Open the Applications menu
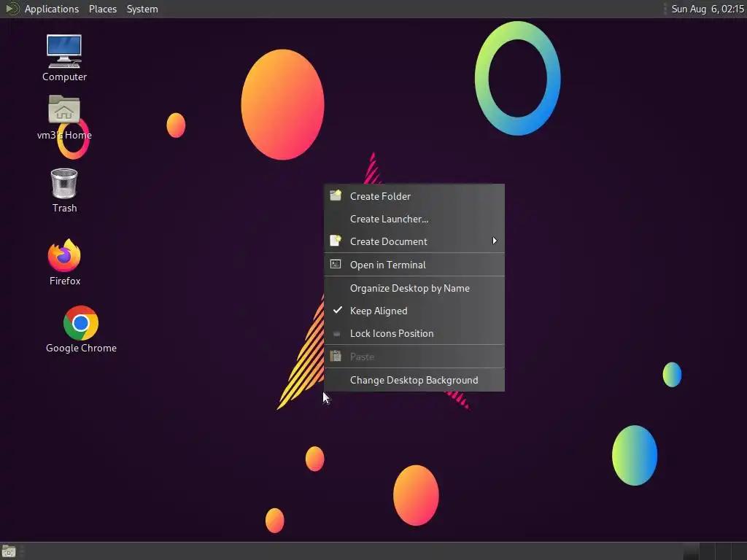Screen dimensions: 747x560 (x=52, y=9)
